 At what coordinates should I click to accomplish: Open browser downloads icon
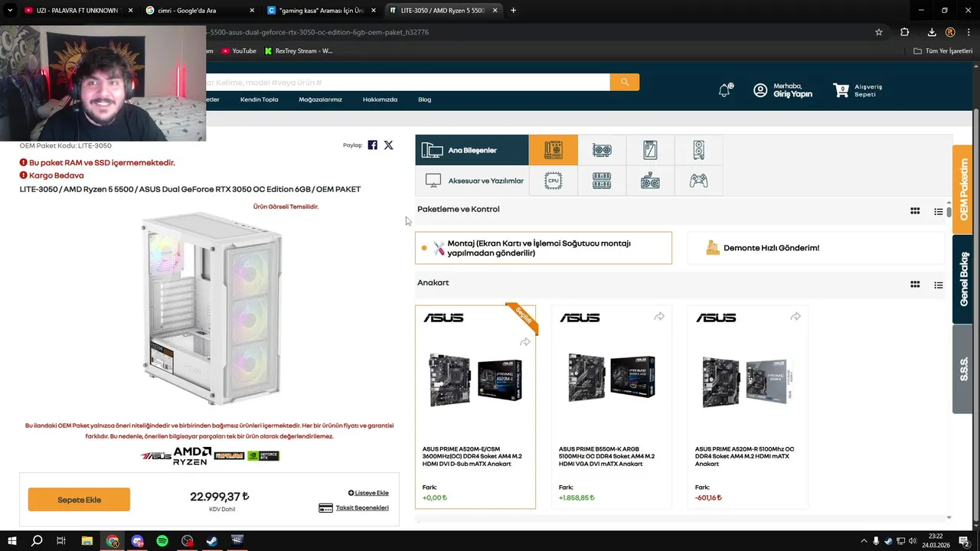(x=932, y=32)
